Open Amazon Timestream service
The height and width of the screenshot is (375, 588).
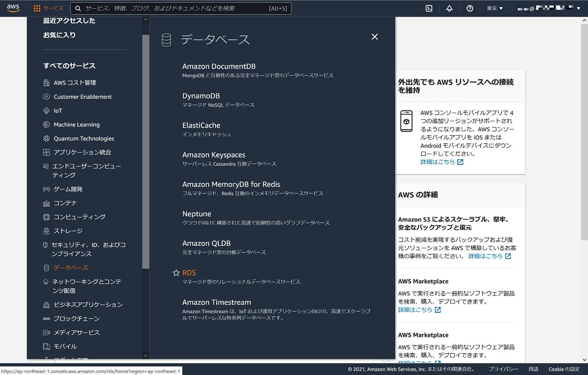pyautogui.click(x=217, y=302)
